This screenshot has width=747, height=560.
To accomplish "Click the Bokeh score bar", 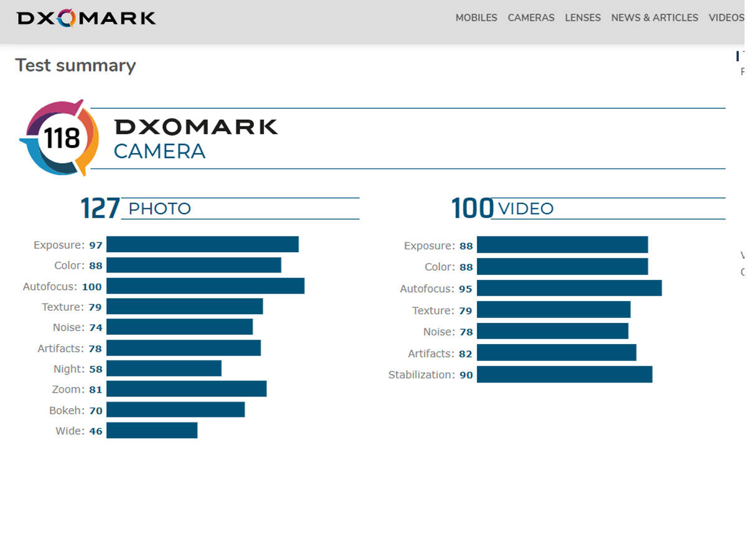I will pyautogui.click(x=176, y=409).
